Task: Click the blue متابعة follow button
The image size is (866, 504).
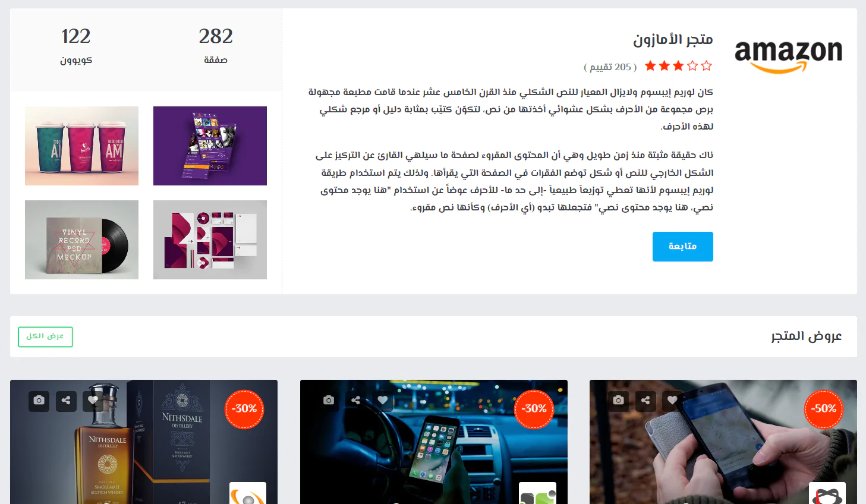Action: (x=682, y=247)
